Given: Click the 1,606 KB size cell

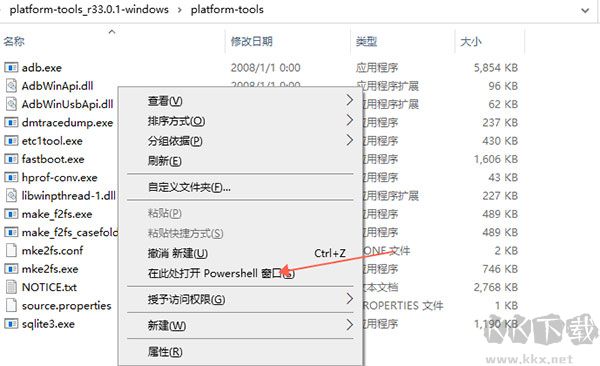Looking at the screenshot, I should 496,159.
